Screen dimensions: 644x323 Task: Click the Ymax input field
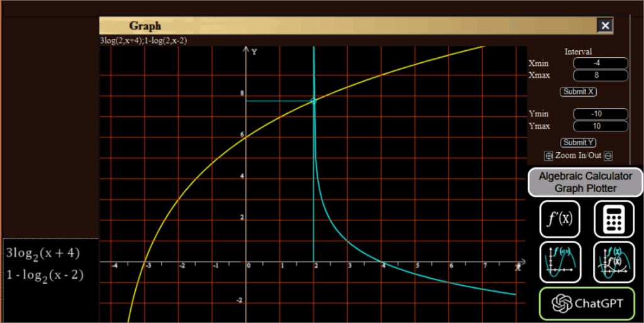(x=600, y=126)
